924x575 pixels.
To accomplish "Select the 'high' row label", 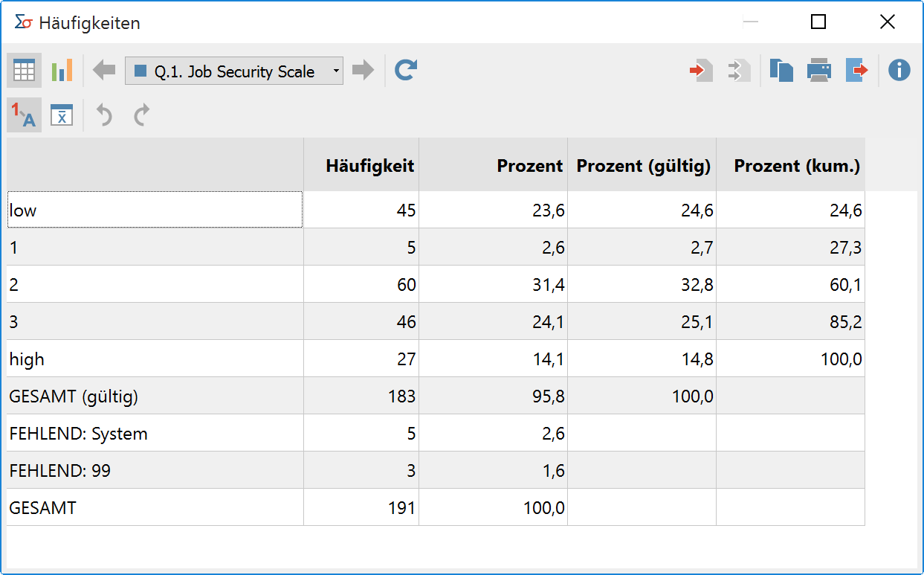I will click(x=27, y=359).
